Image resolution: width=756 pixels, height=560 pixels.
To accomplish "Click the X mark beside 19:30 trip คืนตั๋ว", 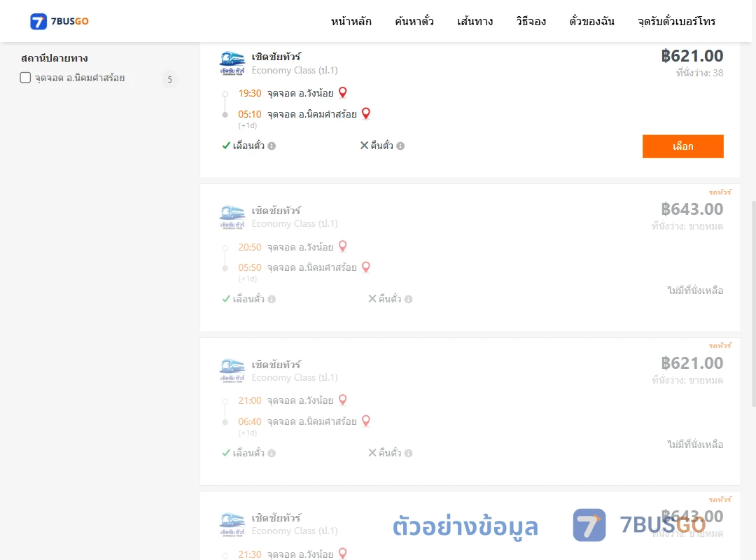I will 364,145.
